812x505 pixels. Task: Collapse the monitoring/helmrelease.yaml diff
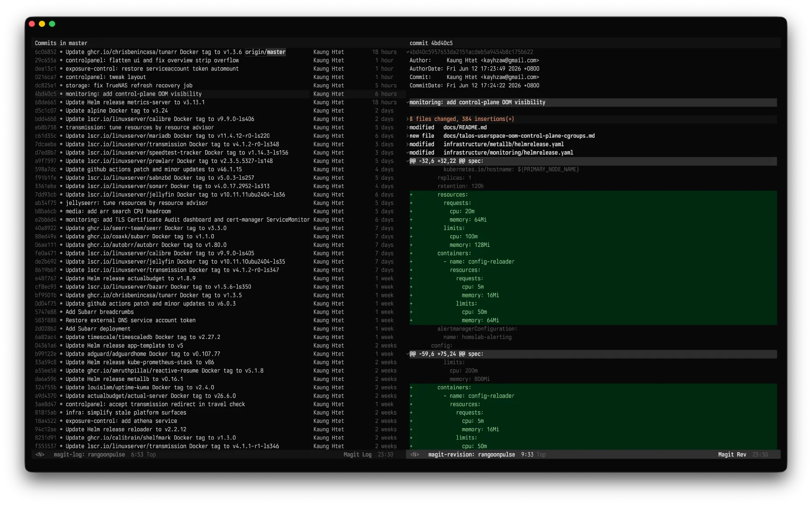click(407, 153)
